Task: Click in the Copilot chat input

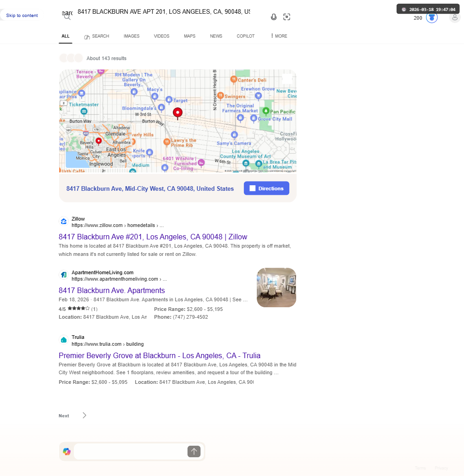Action: 131,451
